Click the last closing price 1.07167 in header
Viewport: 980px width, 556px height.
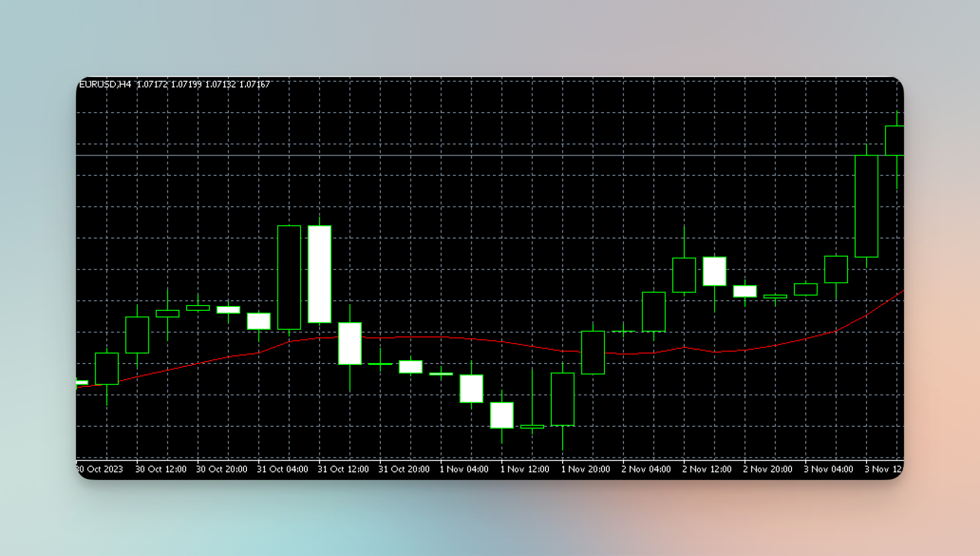pos(255,84)
